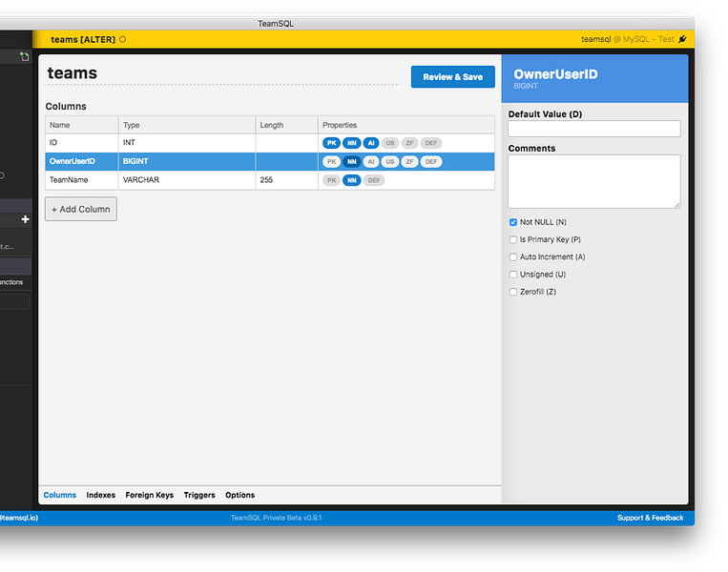Image resolution: width=728 pixels, height=572 pixels.
Task: Select the OwnerUserID name cell
Action: tap(82, 161)
